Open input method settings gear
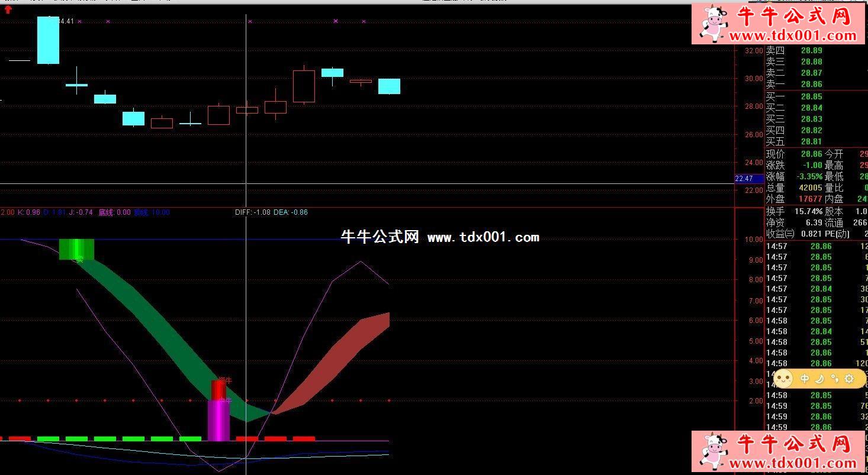 [x=849, y=379]
